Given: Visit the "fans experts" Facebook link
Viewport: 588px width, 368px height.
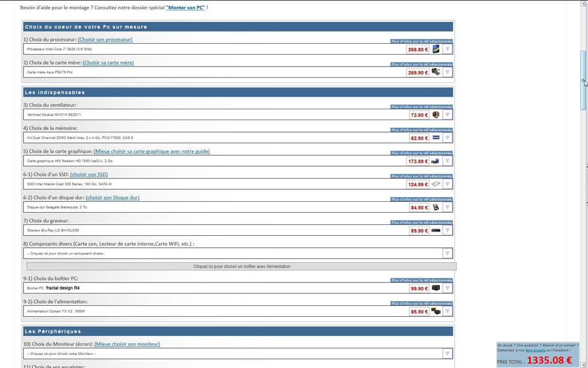Looking at the screenshot, I should (x=535, y=350).
